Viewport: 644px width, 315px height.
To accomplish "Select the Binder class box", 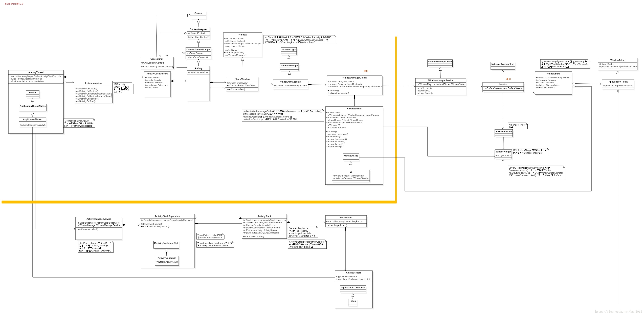I will pyautogui.click(x=33, y=94).
